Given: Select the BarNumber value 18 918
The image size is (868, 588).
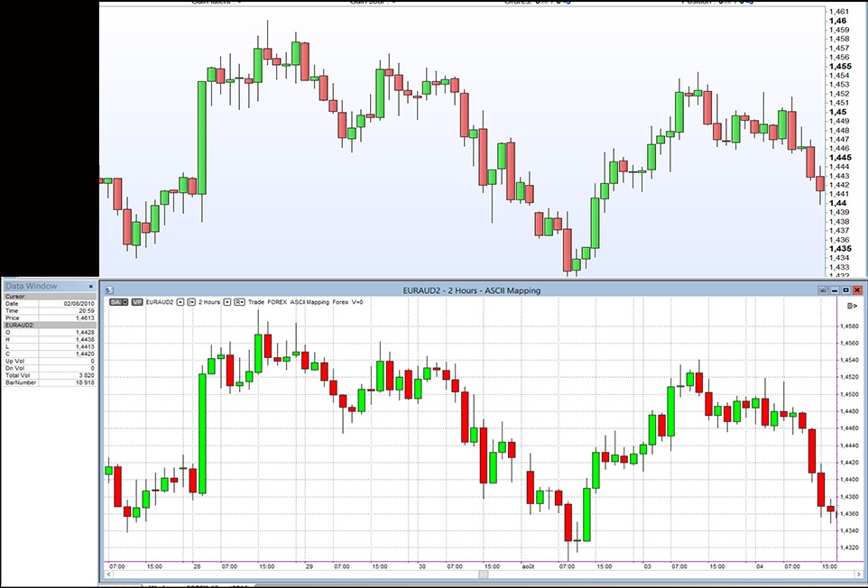Looking at the screenshot, I should [x=85, y=382].
